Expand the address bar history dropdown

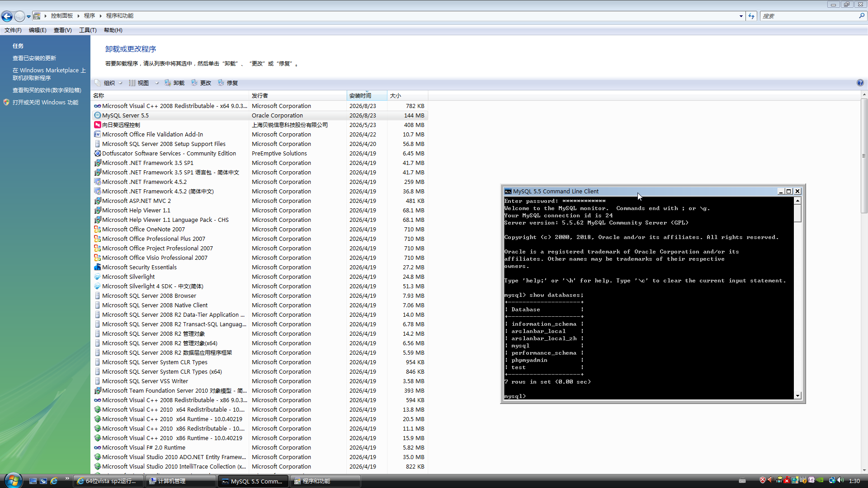click(x=741, y=16)
